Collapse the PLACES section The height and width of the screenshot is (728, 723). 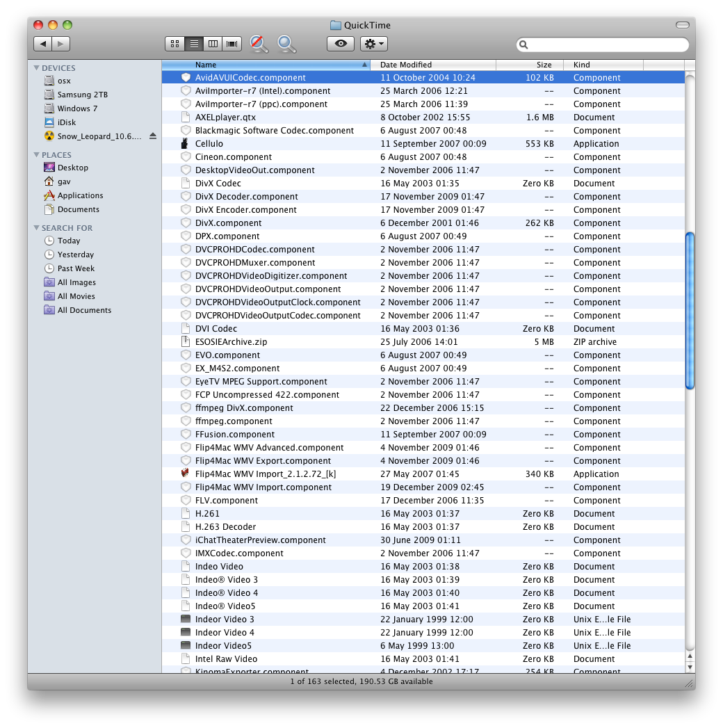tap(36, 154)
